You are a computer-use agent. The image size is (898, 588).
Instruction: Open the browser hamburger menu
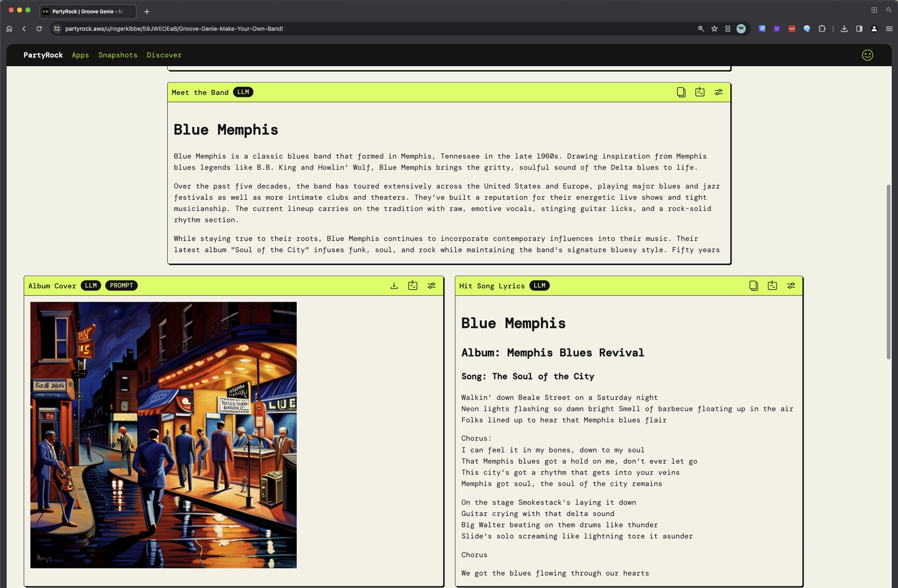889,29
